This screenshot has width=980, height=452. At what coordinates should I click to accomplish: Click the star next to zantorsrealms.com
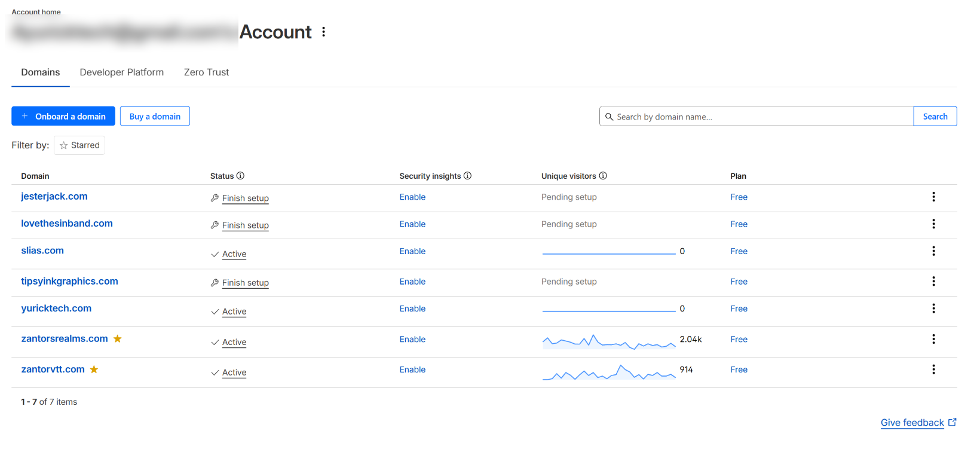pos(118,339)
